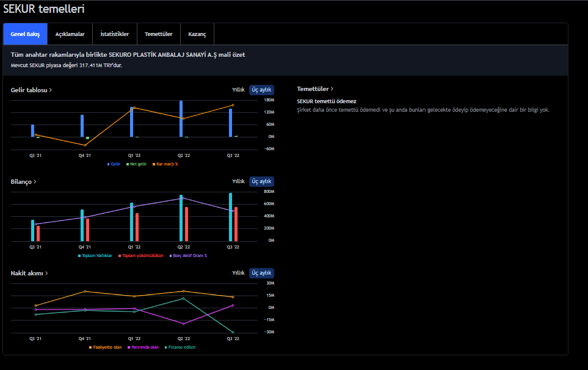The width and height of the screenshot is (588, 370).
Task: Toggle the Net gelir legend item
Action: pos(137,164)
